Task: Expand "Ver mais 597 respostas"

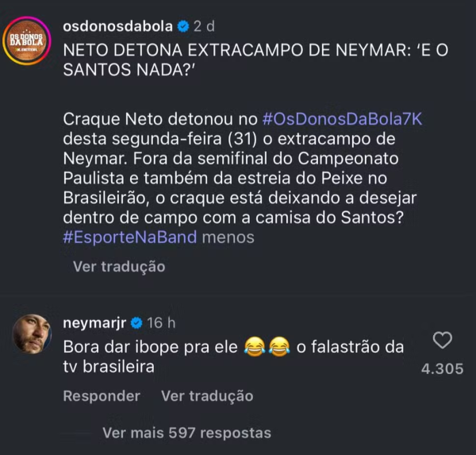Action: [x=186, y=433]
